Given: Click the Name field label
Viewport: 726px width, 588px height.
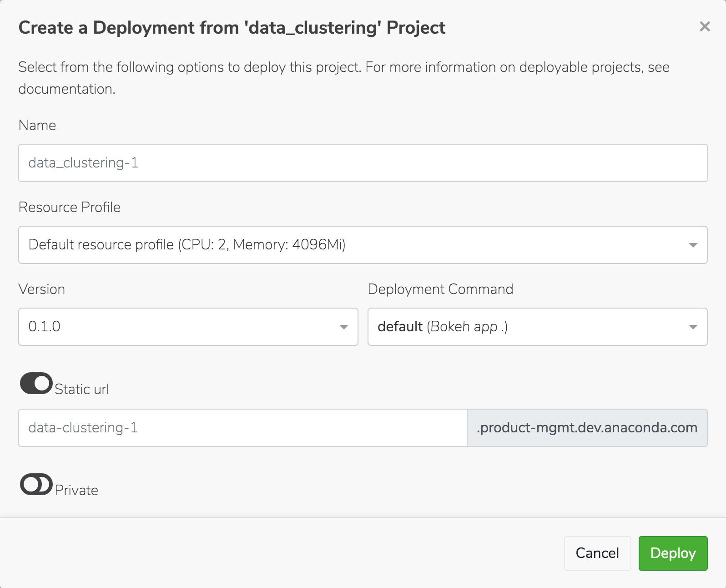Looking at the screenshot, I should coord(37,126).
